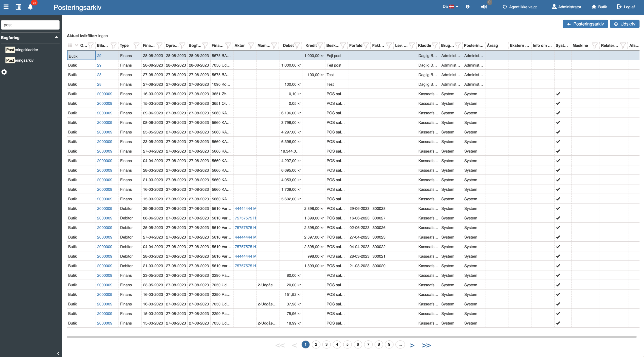Click the Udskriv print button

625,24
